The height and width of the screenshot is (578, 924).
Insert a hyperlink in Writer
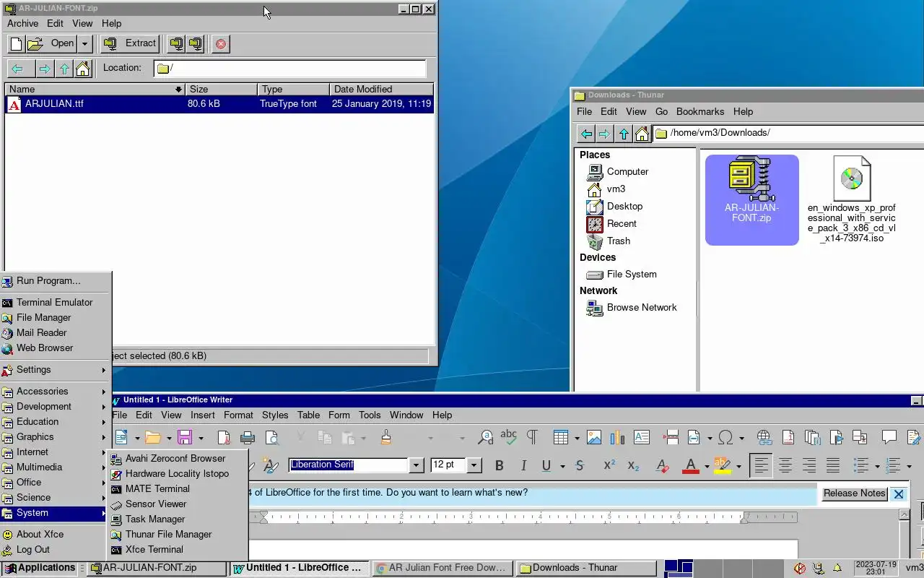coord(764,437)
